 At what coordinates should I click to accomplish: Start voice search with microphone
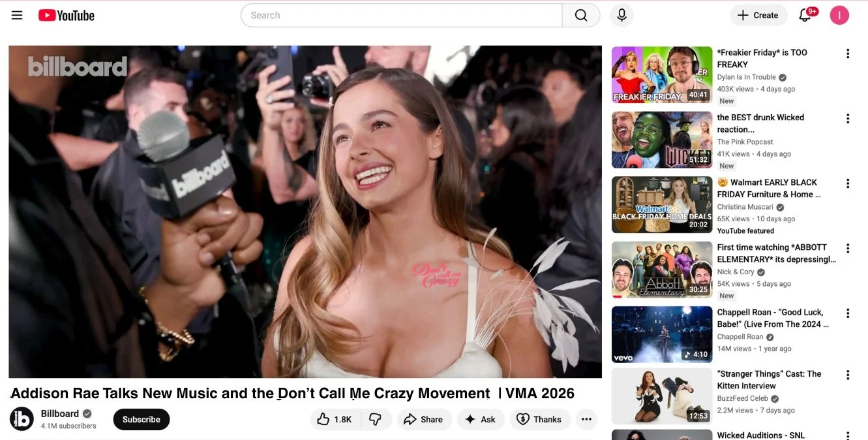click(x=621, y=15)
